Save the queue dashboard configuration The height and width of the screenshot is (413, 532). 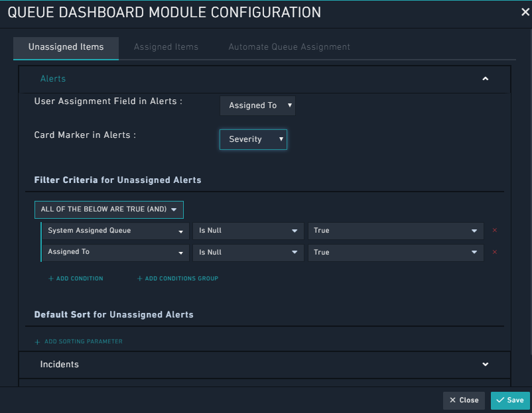coord(510,400)
